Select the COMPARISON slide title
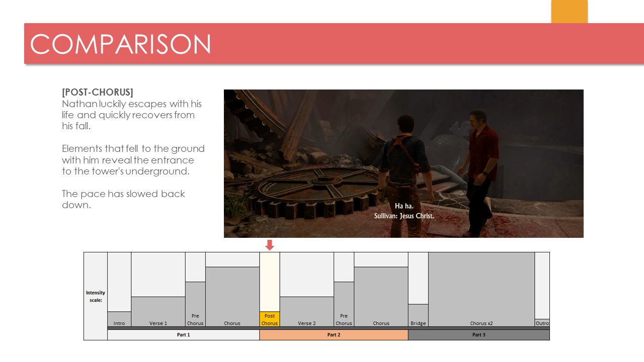644x362 pixels. coord(121,44)
